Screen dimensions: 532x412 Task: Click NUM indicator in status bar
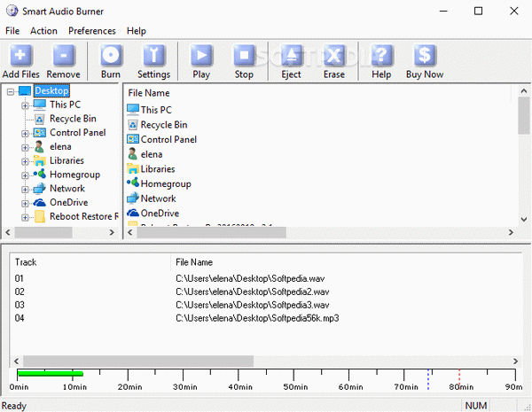[476, 406]
